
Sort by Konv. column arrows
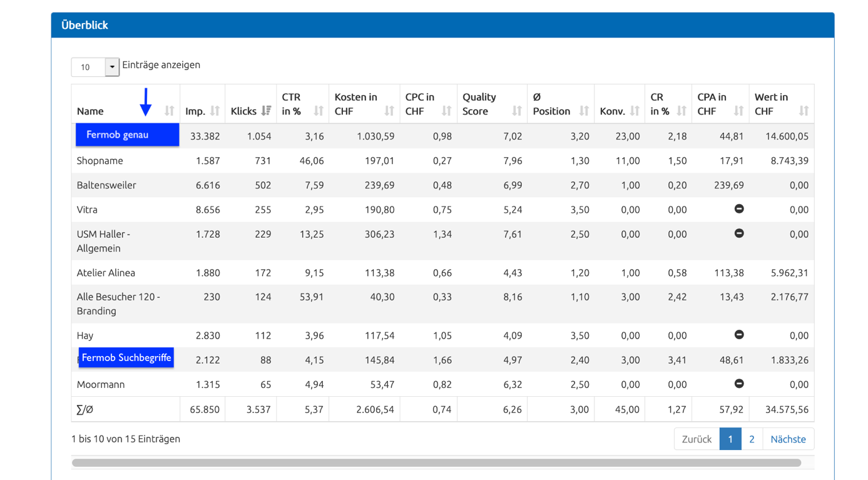pos(635,111)
